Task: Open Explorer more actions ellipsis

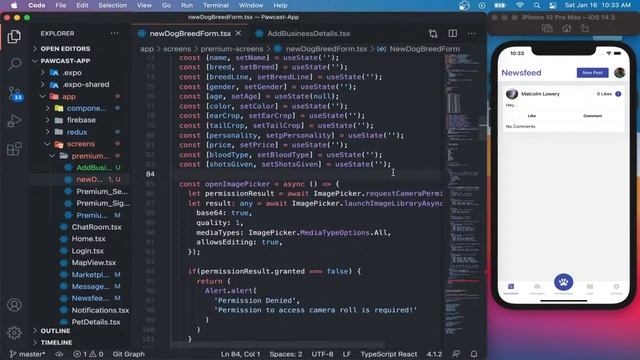Action: [x=114, y=33]
